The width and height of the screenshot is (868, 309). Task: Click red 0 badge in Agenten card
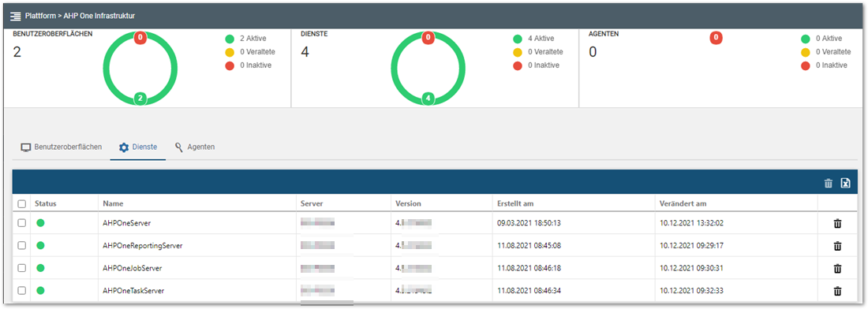(716, 38)
